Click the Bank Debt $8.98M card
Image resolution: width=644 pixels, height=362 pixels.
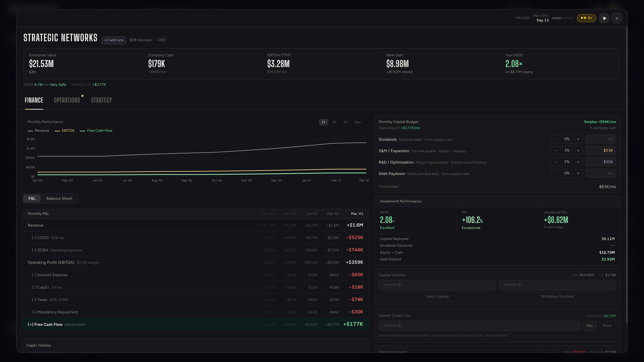440,64
